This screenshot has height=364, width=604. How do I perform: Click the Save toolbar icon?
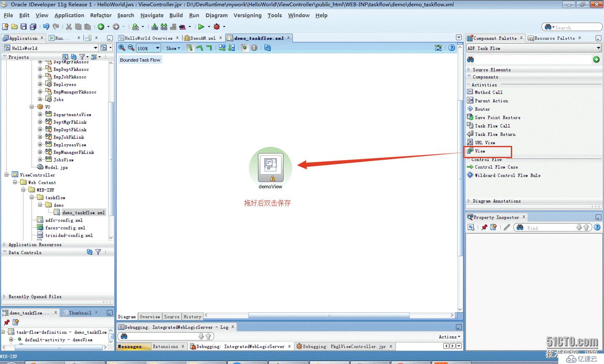[24, 27]
